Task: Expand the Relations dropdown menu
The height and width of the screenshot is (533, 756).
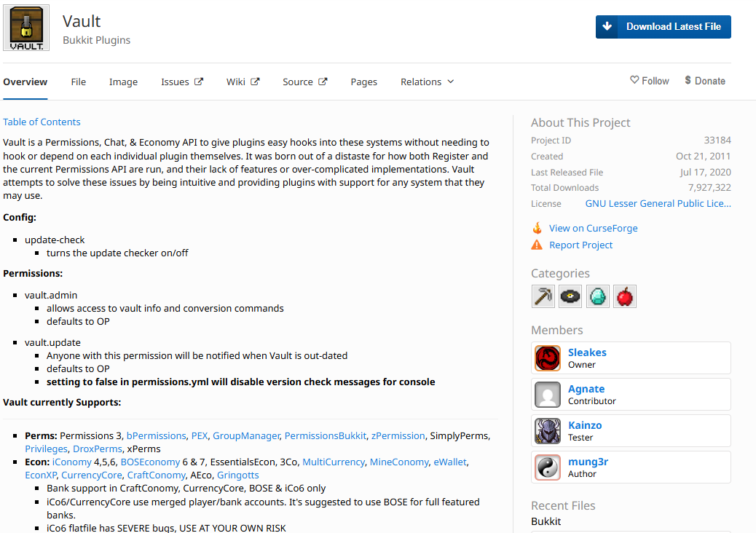Action: tap(428, 82)
